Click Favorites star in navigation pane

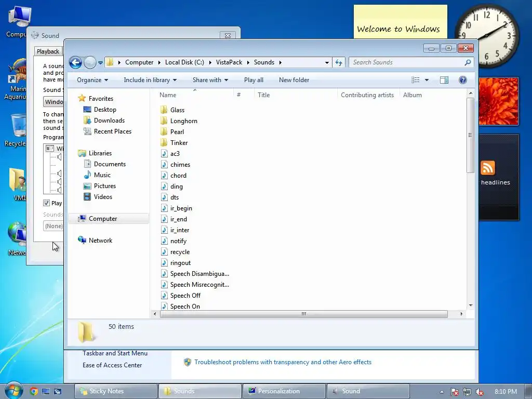pyautogui.click(x=82, y=98)
